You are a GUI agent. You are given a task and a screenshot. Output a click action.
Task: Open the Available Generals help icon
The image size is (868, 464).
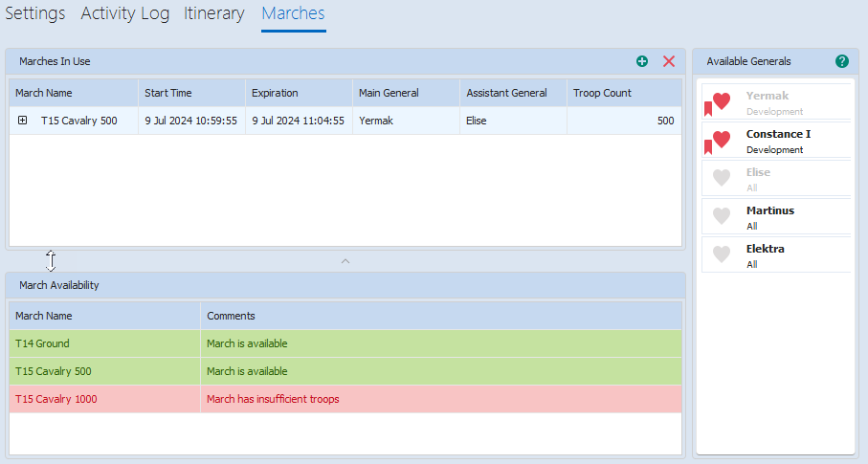[842, 61]
